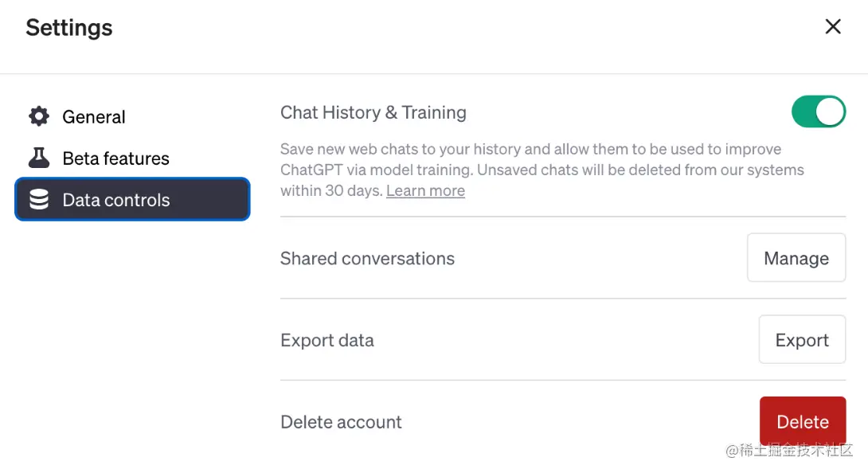
Task: Click the Chat History & Training heading
Action: pyautogui.click(x=373, y=112)
